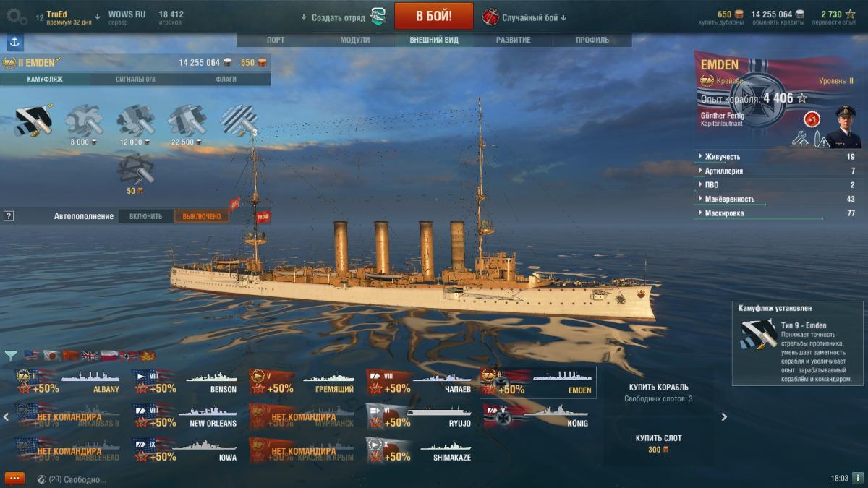Click the question mark help icon
This screenshot has width=868, height=488.
[x=9, y=215]
